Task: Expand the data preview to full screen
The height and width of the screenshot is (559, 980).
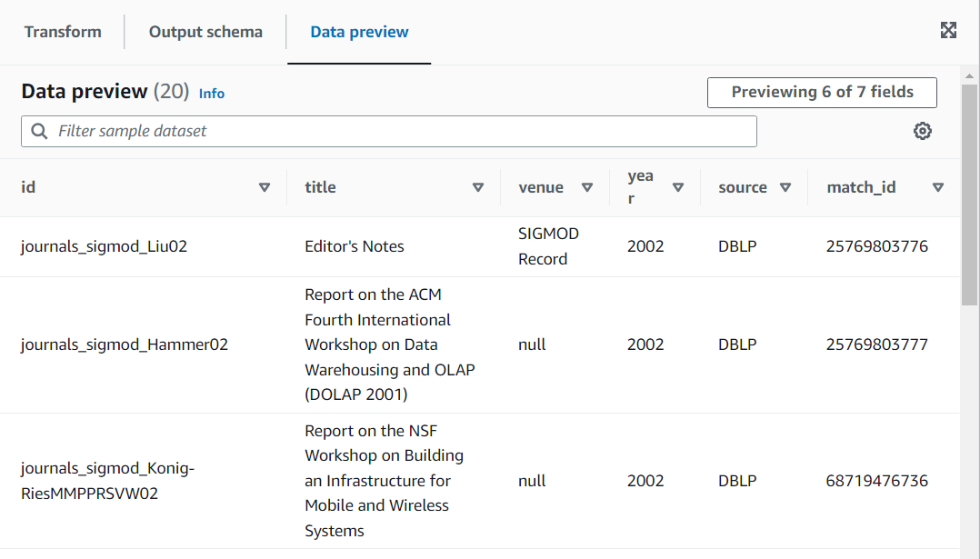Action: coord(948,30)
